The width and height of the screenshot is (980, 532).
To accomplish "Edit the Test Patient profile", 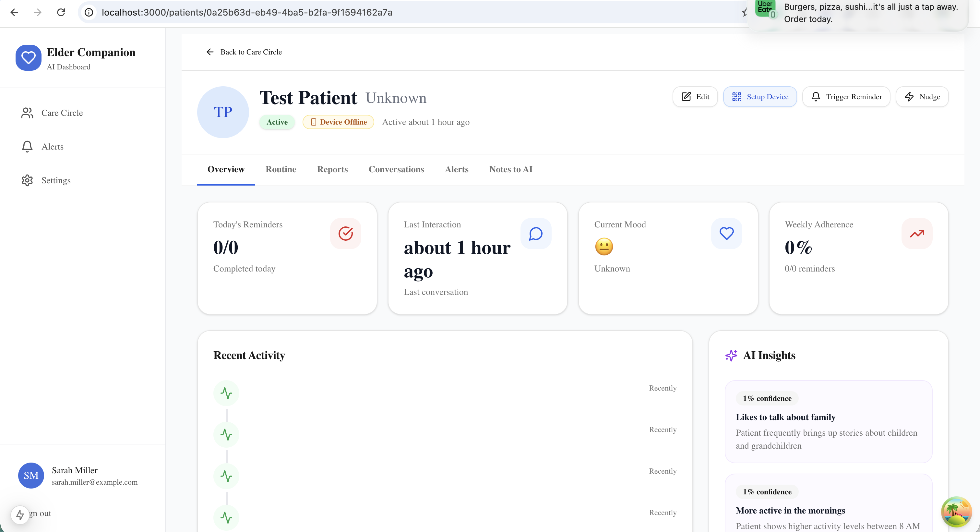I will coord(695,97).
